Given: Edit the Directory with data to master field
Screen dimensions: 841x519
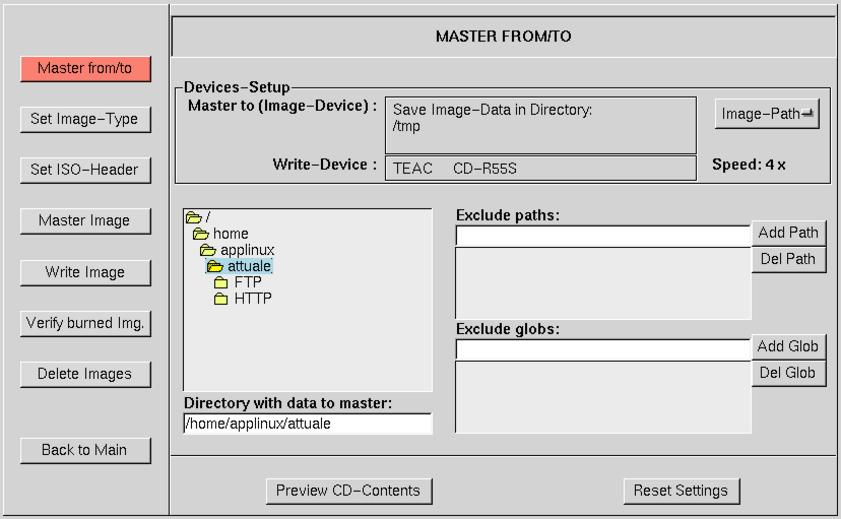Looking at the screenshot, I should pyautogui.click(x=307, y=424).
